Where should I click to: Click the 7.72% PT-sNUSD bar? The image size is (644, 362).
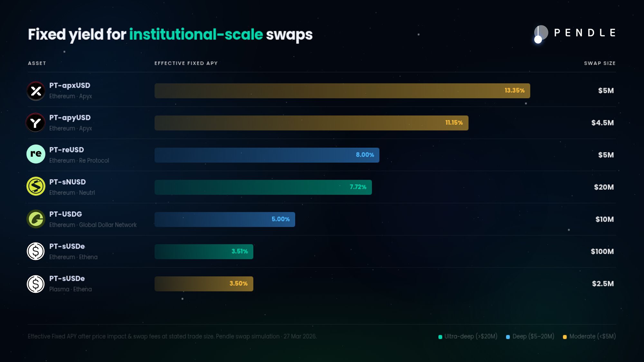coord(263,187)
